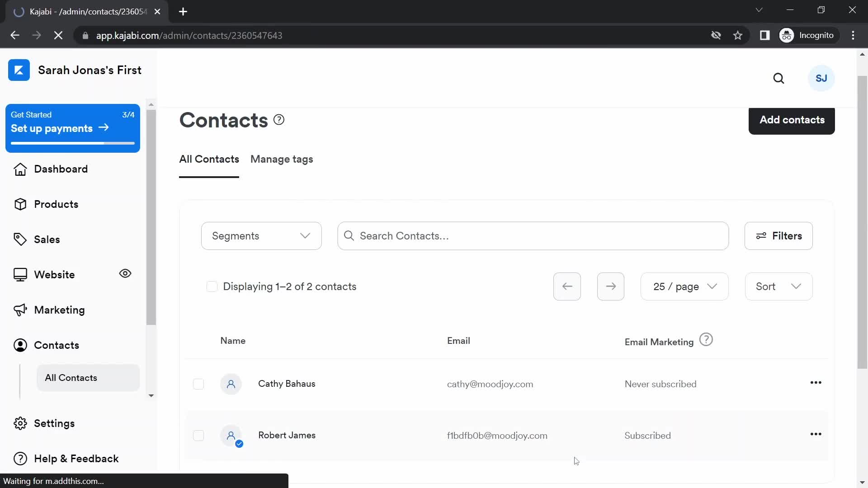This screenshot has width=868, height=488.
Task: Go to previous contacts page arrow
Action: [x=567, y=286]
